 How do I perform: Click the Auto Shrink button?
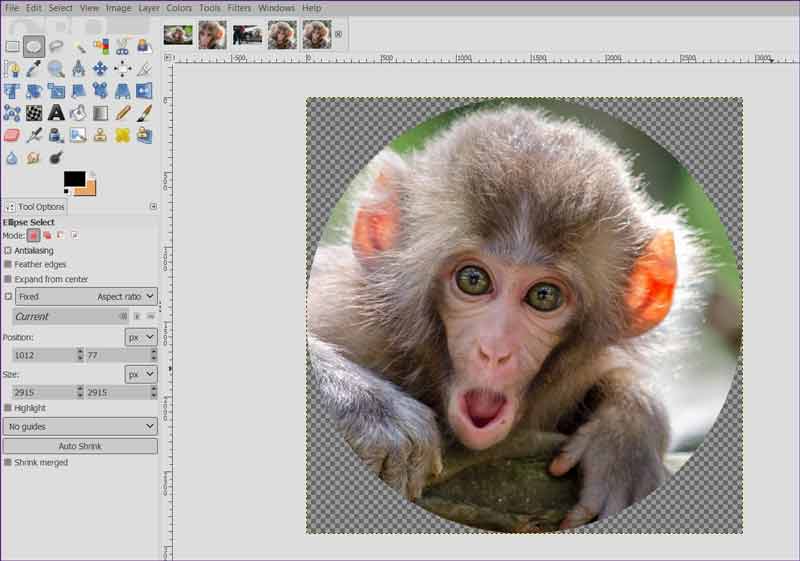80,446
